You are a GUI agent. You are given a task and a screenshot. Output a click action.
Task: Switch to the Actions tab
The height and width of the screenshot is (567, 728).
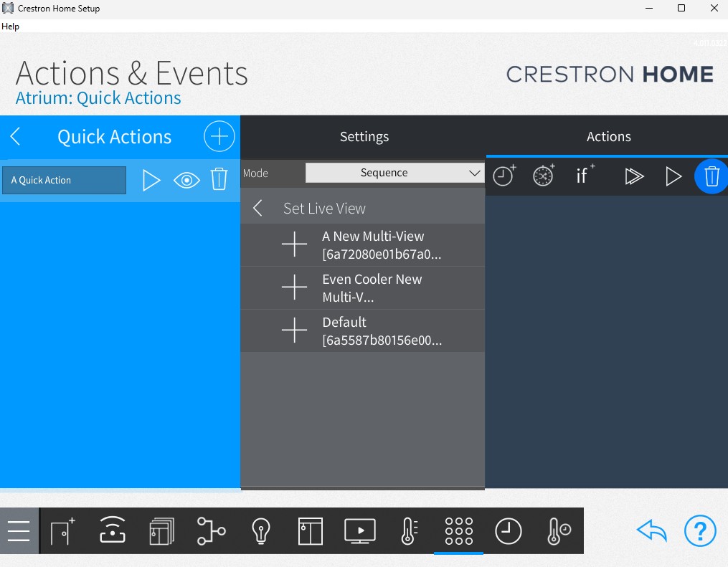tap(608, 136)
